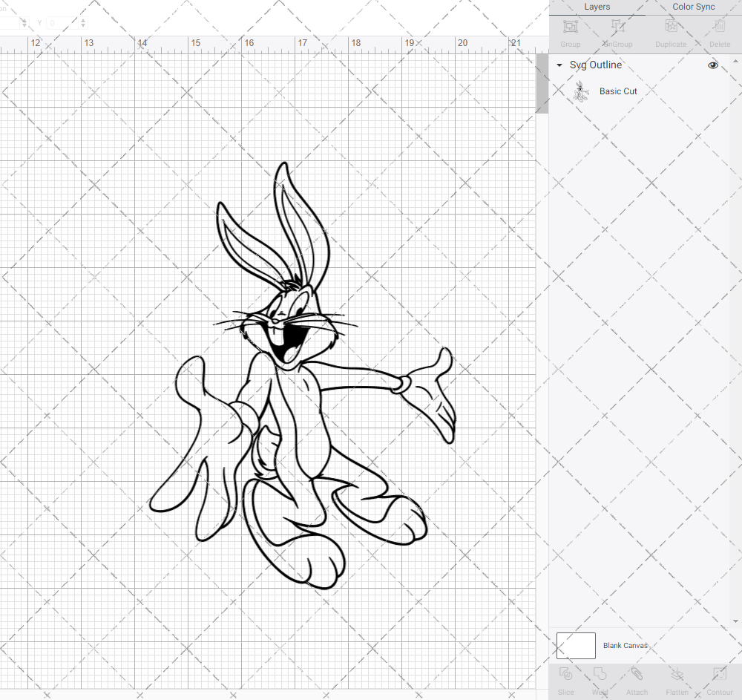The image size is (742, 700).
Task: Click the Y position stepper arrows
Action: pos(83,23)
